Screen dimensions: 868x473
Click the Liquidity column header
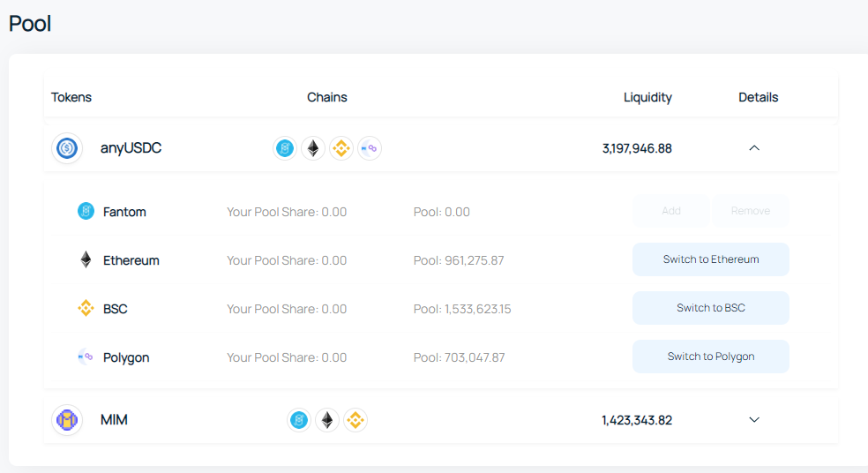point(647,97)
